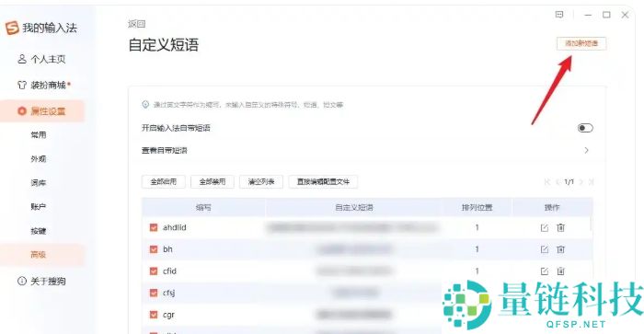Viewport: 644px width, 334px height.
Task: Uncheck the cfsj row checkbox
Action: coord(154,293)
